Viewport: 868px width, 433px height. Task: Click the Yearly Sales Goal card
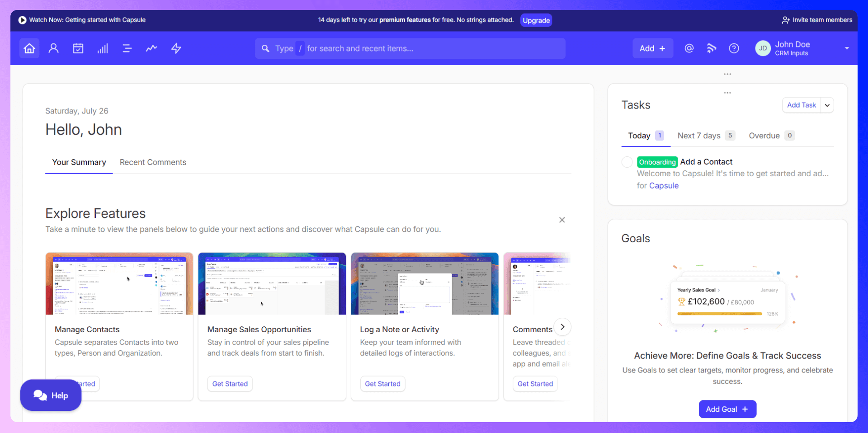coord(727,302)
